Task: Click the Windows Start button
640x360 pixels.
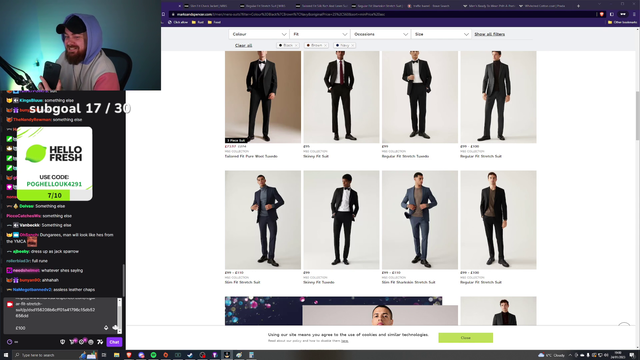Action: (6, 355)
